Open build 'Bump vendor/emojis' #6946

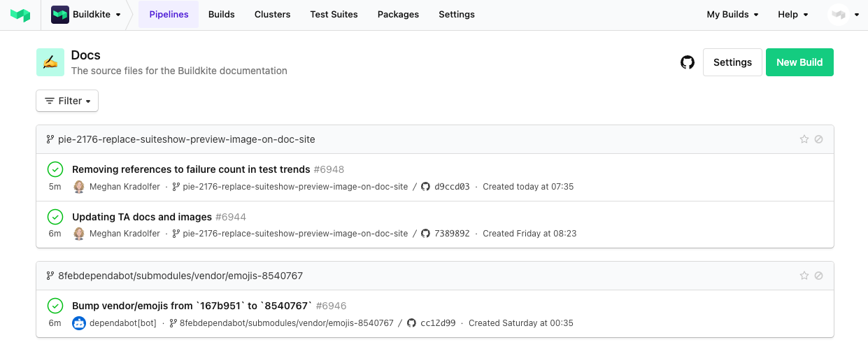click(192, 306)
